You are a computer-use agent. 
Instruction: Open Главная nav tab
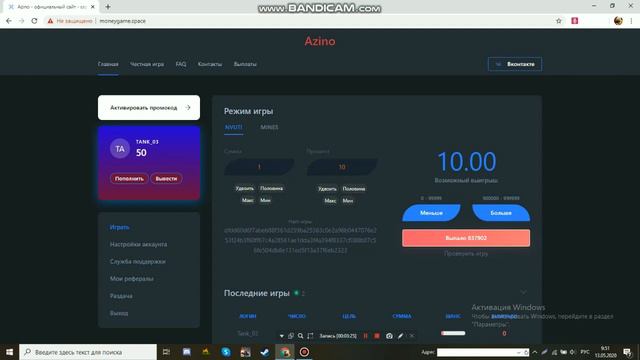pos(108,64)
